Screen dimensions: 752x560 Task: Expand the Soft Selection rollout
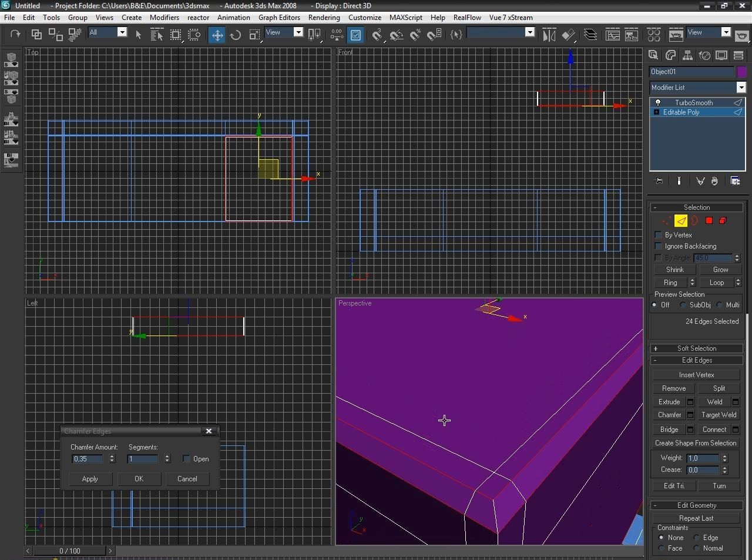pos(696,348)
